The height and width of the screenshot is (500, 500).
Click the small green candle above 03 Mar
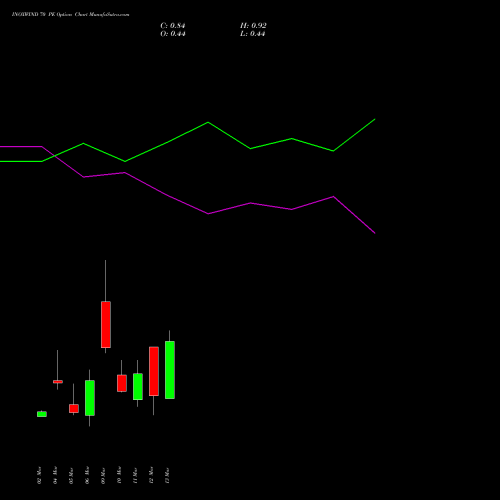tap(42, 414)
